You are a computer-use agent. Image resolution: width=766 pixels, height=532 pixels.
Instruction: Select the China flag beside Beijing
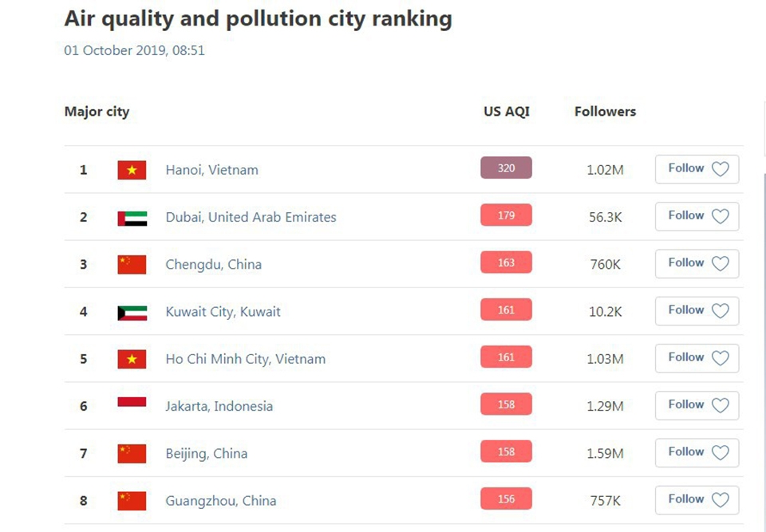132,452
